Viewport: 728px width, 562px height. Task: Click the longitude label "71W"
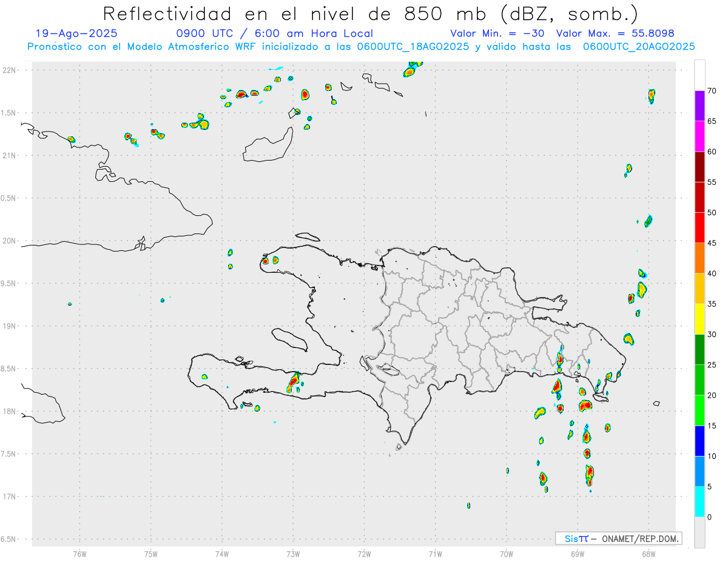pos(435,554)
